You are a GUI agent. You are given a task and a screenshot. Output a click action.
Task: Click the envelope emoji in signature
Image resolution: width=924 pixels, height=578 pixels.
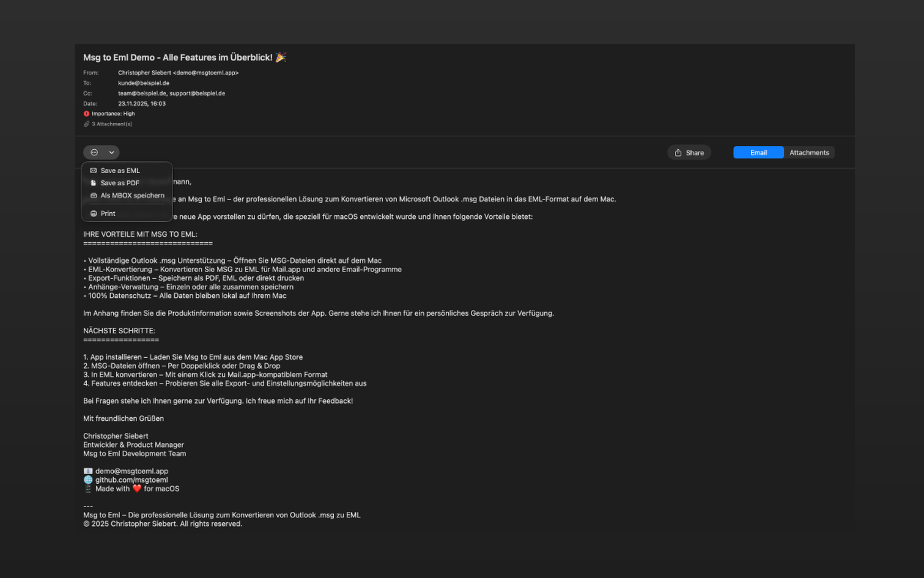click(88, 471)
